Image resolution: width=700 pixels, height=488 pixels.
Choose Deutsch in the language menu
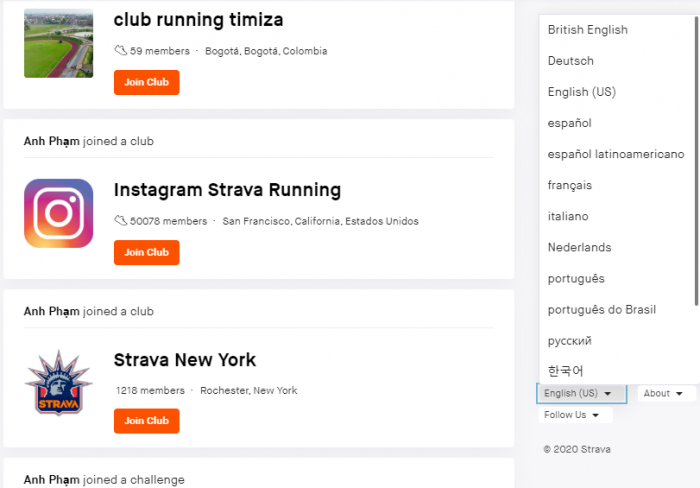point(571,61)
